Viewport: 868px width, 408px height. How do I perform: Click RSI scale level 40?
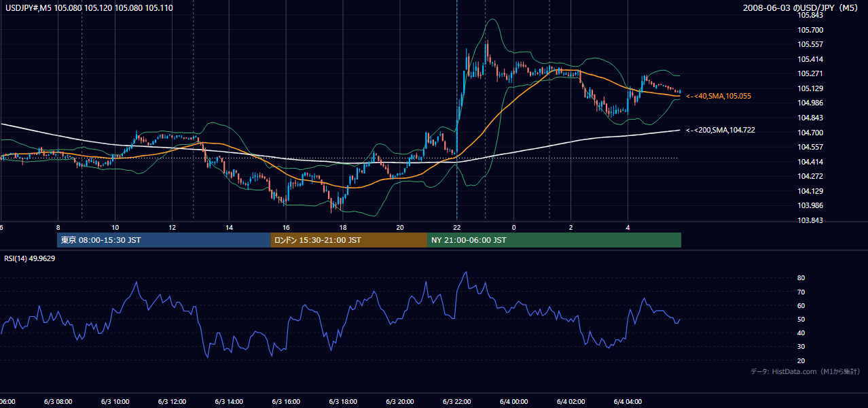[801, 333]
